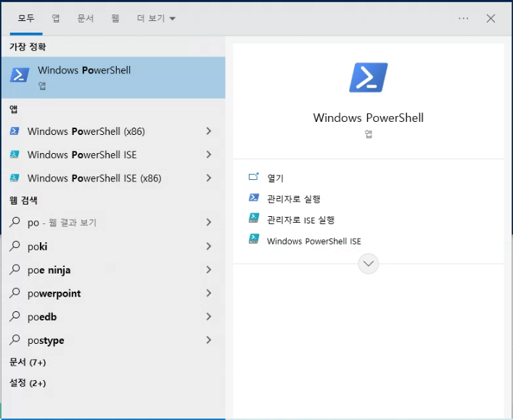Click the 가장 정확 section header
The width and height of the screenshot is (513, 420).
point(28,46)
